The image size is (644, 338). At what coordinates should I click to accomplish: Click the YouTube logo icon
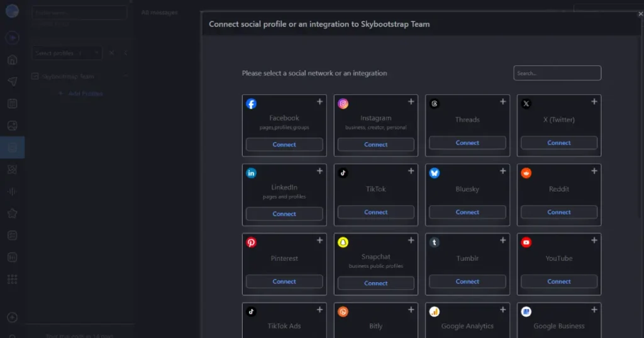tap(526, 243)
